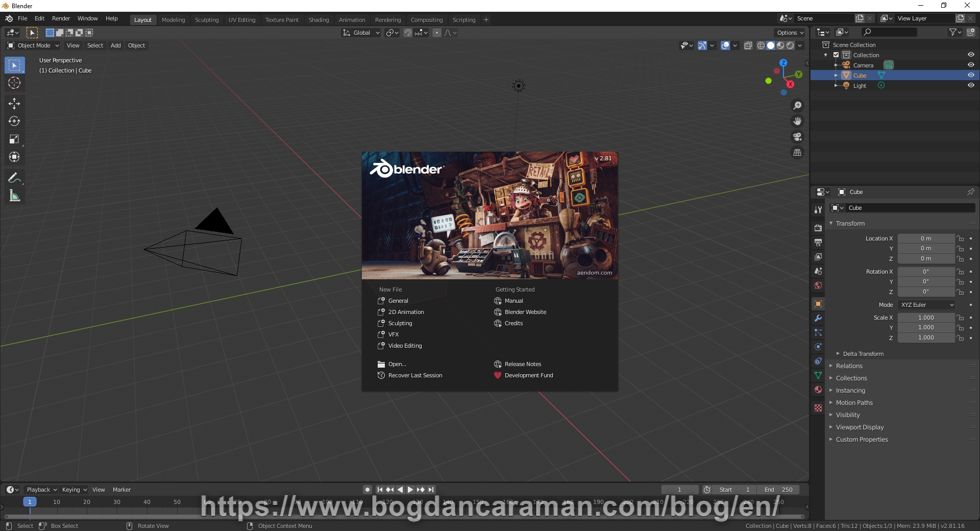Open the Modifiers wrench tab
The width and height of the screenshot is (980, 531).
pyautogui.click(x=818, y=318)
